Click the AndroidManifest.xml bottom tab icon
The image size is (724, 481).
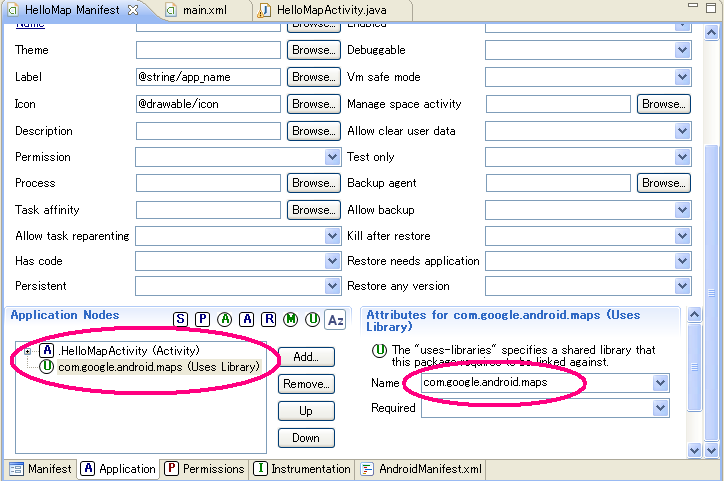367,469
